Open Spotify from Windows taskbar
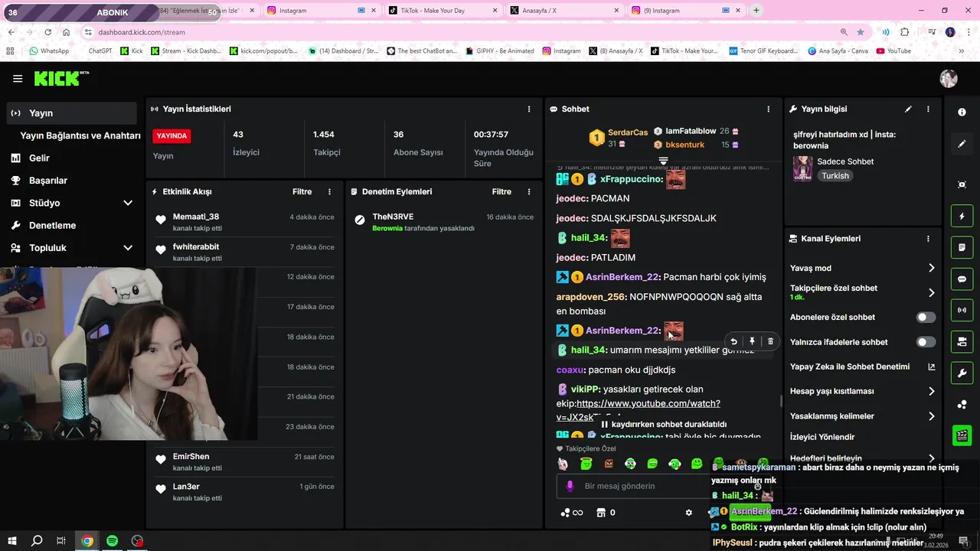The width and height of the screenshot is (980, 551). coord(112,541)
